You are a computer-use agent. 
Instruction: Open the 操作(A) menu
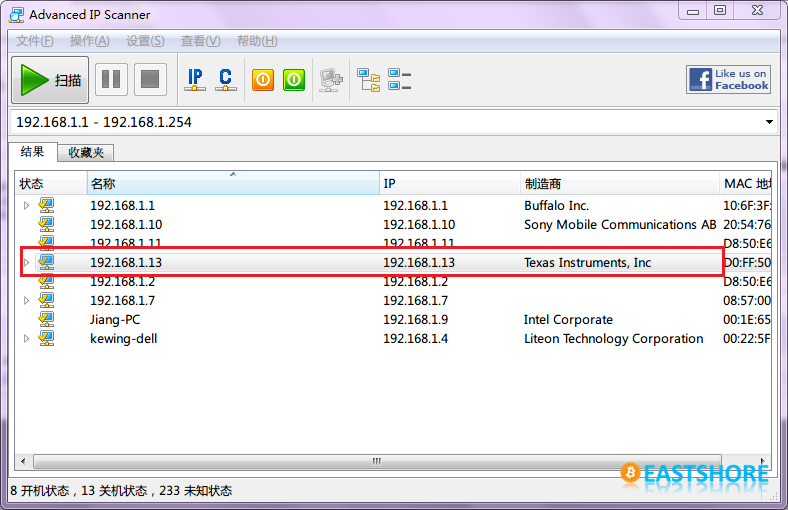(89, 41)
